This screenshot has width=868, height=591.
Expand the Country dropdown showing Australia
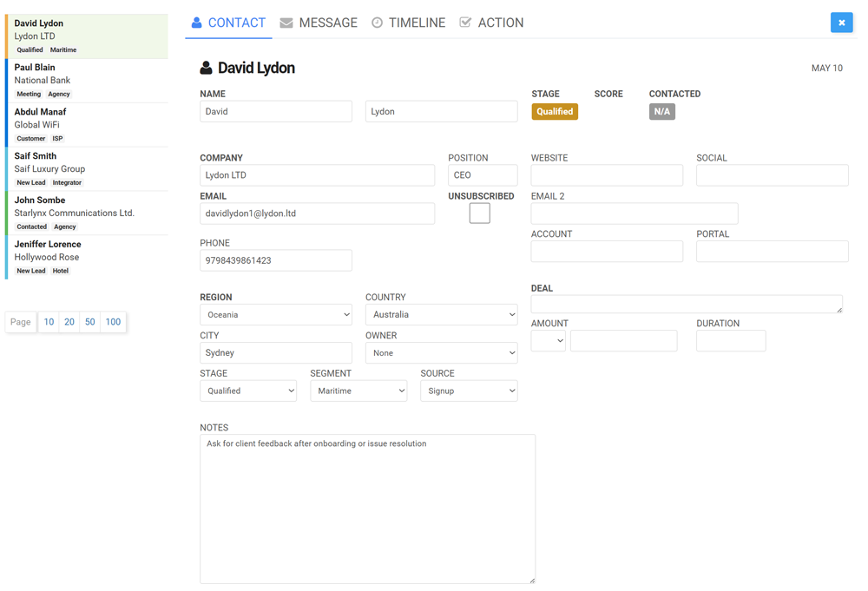point(441,315)
